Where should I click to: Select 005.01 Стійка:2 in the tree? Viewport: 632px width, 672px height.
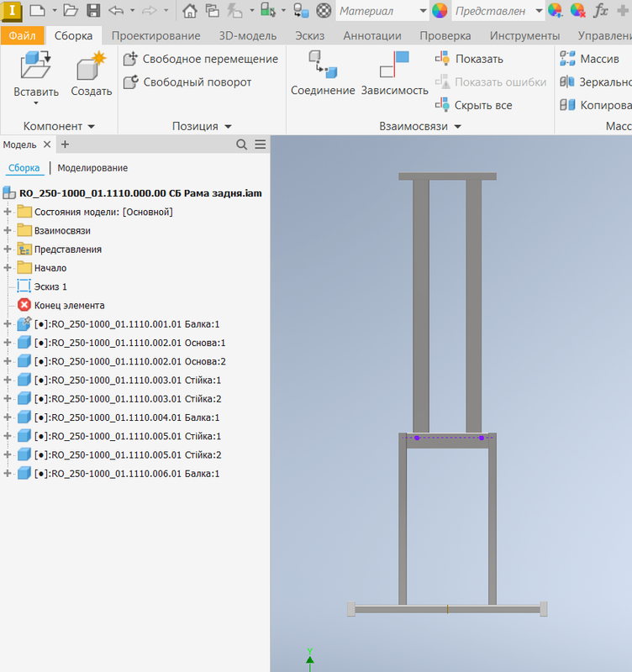click(128, 454)
